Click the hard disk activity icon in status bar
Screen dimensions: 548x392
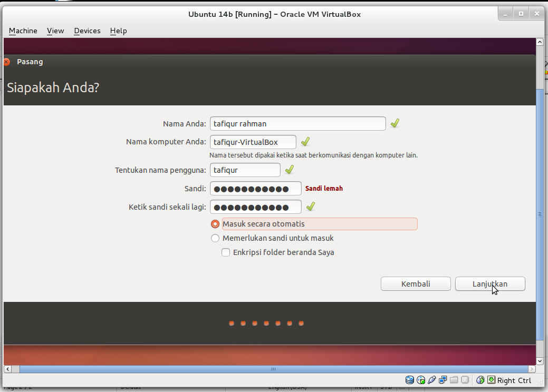(409, 379)
